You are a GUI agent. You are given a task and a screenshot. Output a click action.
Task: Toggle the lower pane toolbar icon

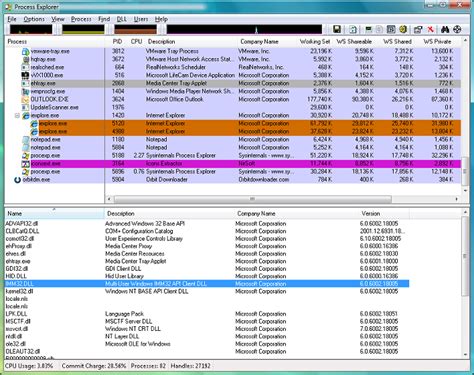click(x=391, y=29)
